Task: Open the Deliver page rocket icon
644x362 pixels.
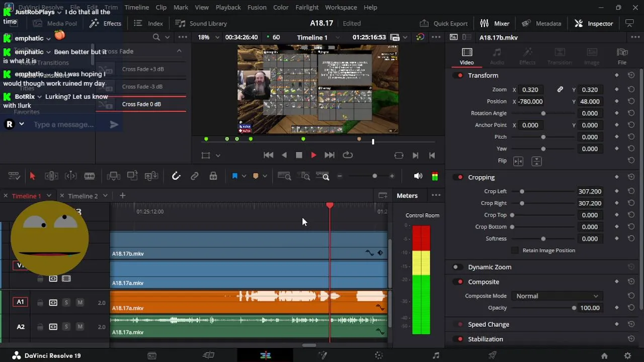Action: (x=493, y=355)
